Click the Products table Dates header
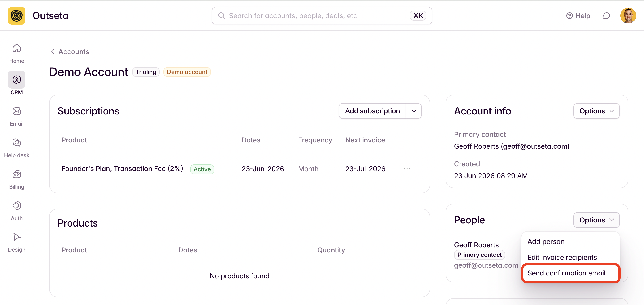This screenshot has width=644, height=305. click(188, 250)
